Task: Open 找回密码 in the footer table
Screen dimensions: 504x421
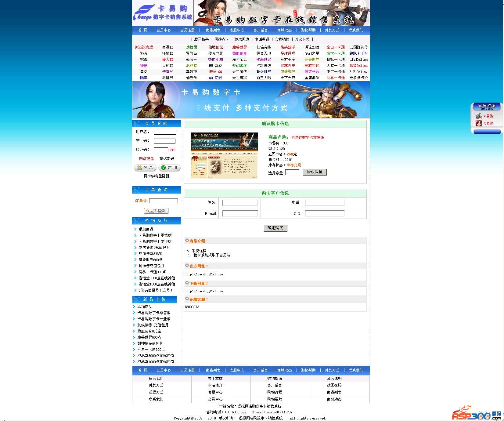Action: tap(334, 385)
